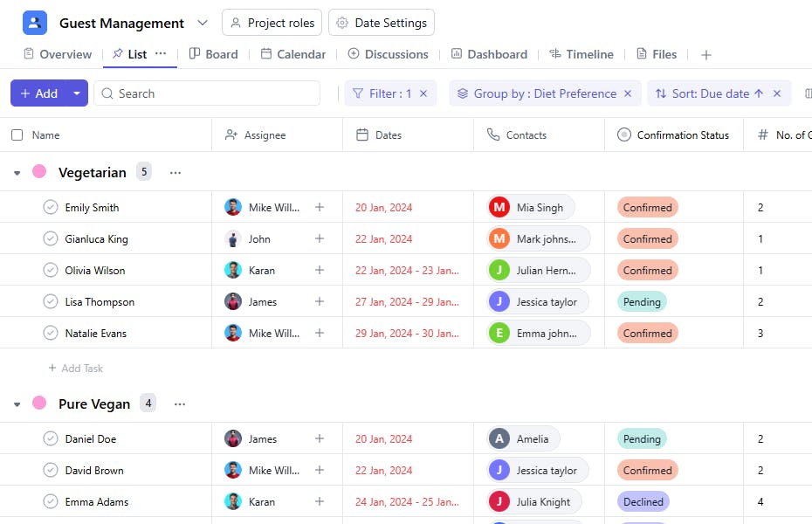This screenshot has width=812, height=524.
Task: Click the Project roles button
Action: click(x=272, y=23)
